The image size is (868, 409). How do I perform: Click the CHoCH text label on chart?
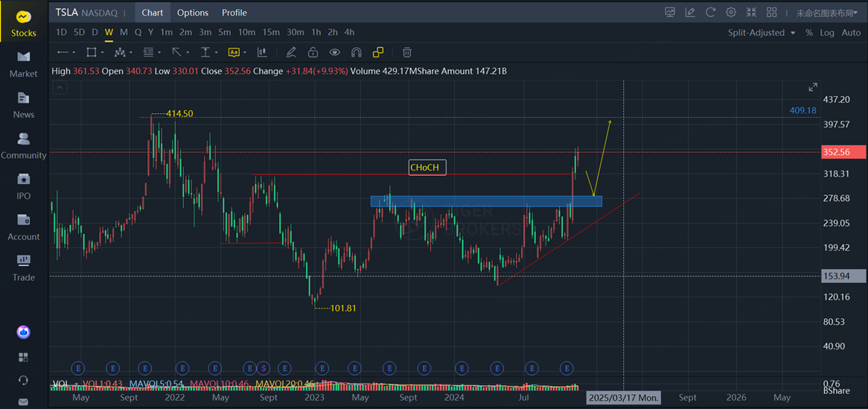coord(427,168)
